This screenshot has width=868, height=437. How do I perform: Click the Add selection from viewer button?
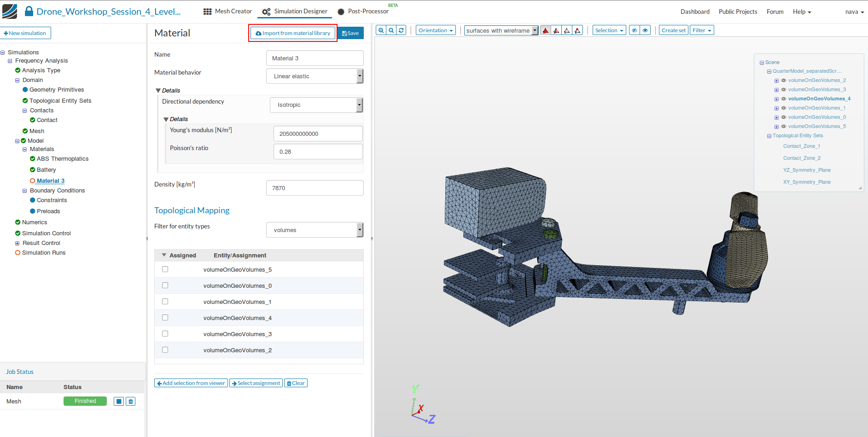[191, 383]
